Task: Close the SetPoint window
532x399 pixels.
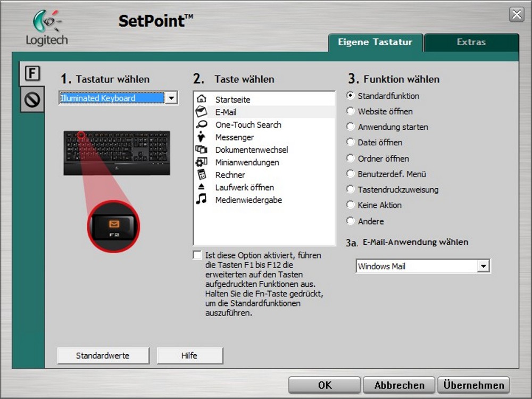Action: [517, 14]
